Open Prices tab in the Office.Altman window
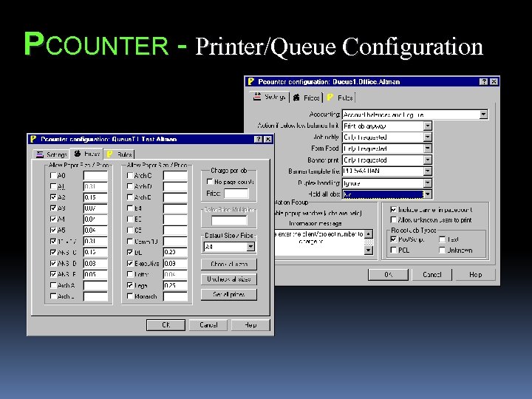 pyautogui.click(x=307, y=98)
